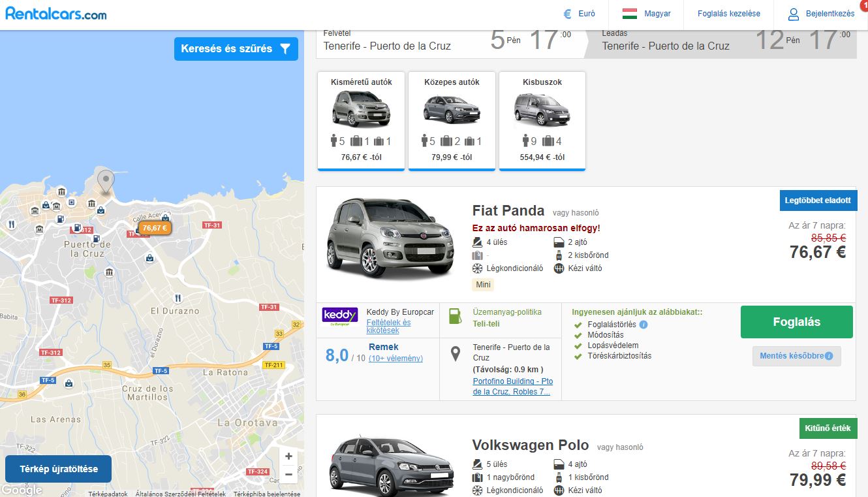This screenshot has width=868, height=497.
Task: Click the orange 76,67 € map price marker
Action: 154,228
